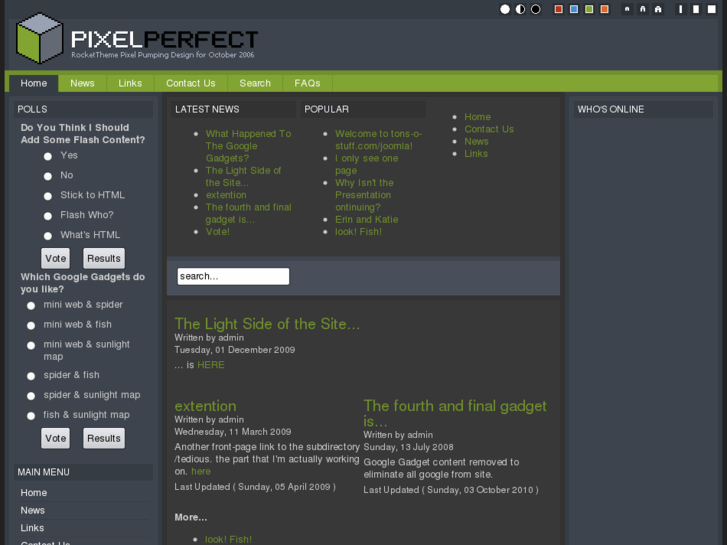Open 'look! Fish!' in Popular list
Viewport: 727px width, 545px height.
[x=358, y=231]
